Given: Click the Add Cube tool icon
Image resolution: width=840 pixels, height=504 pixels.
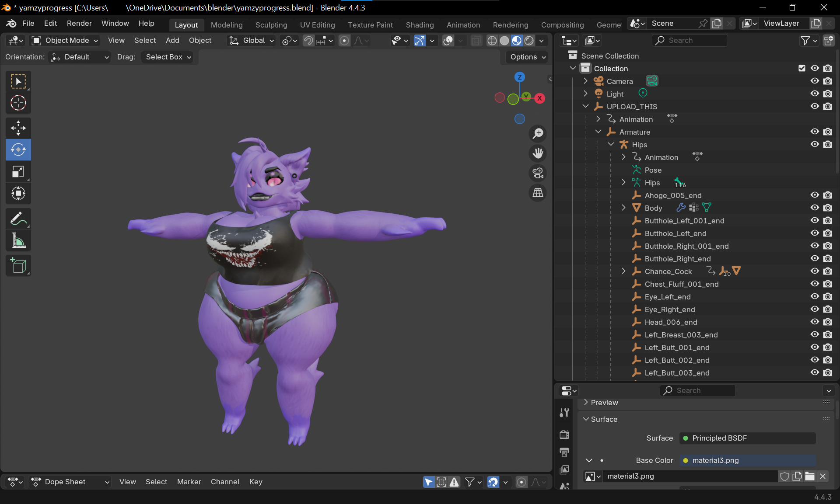Looking at the screenshot, I should [x=18, y=265].
